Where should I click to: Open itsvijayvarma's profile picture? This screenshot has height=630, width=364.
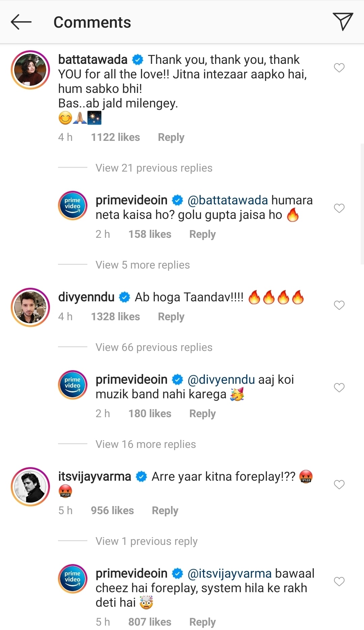point(30,487)
